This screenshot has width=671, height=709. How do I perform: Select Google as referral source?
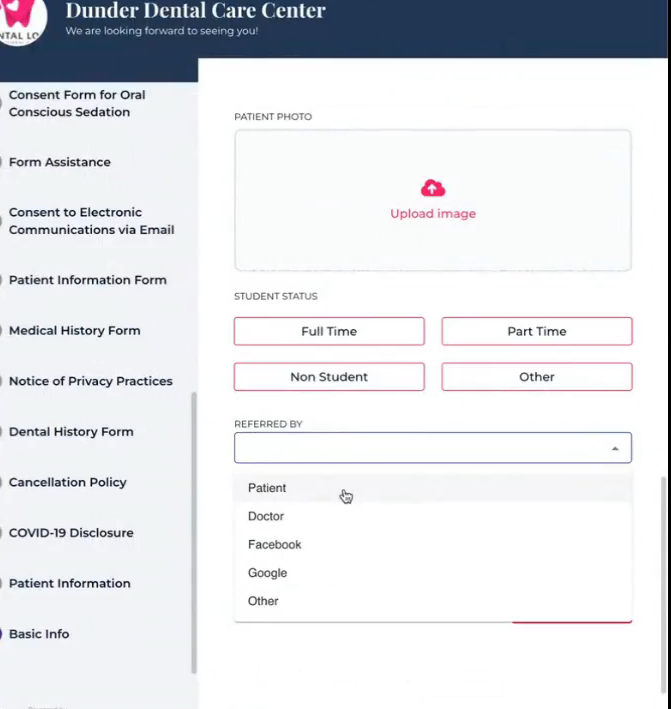pos(267,573)
